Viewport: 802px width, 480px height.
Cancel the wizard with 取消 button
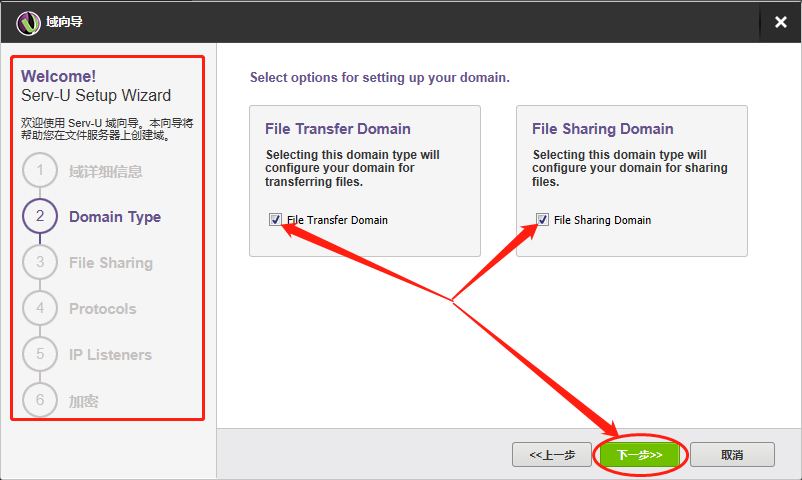coord(732,454)
